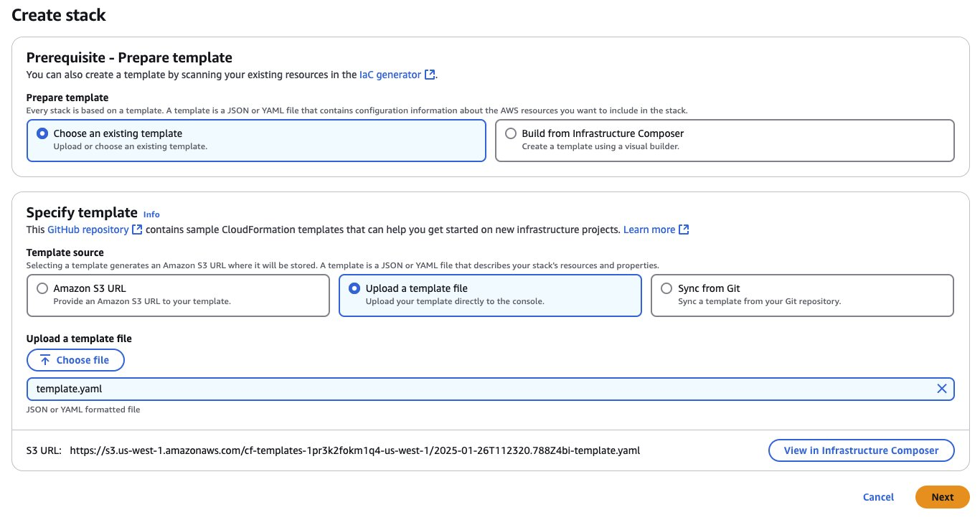Click the Choose file button
The height and width of the screenshot is (525, 980).
tap(75, 359)
